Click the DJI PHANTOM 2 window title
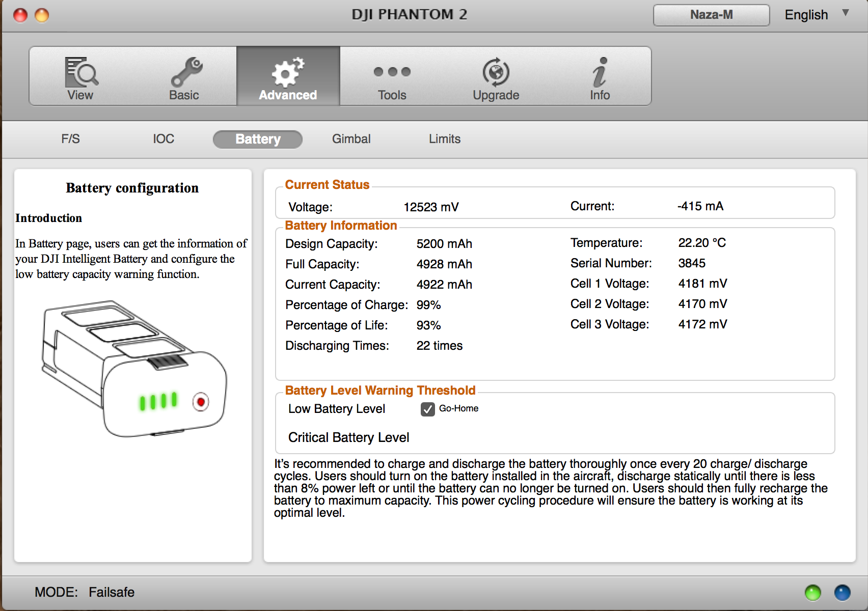The height and width of the screenshot is (611, 868). tap(410, 14)
